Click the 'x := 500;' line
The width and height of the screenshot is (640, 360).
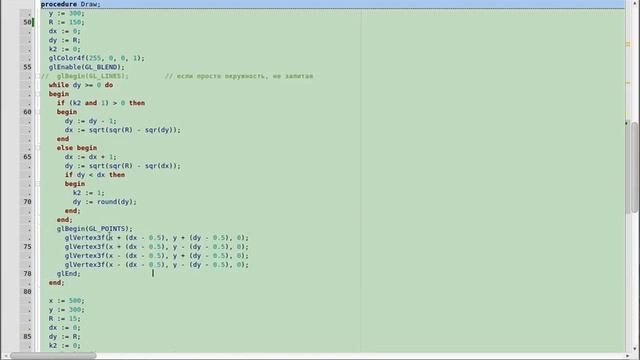(x=67, y=300)
